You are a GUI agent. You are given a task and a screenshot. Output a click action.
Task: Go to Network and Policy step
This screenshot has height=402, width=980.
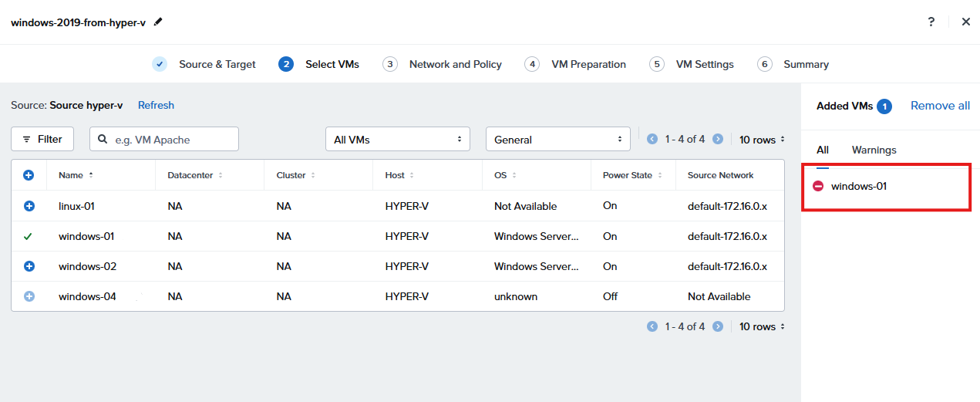coord(455,64)
